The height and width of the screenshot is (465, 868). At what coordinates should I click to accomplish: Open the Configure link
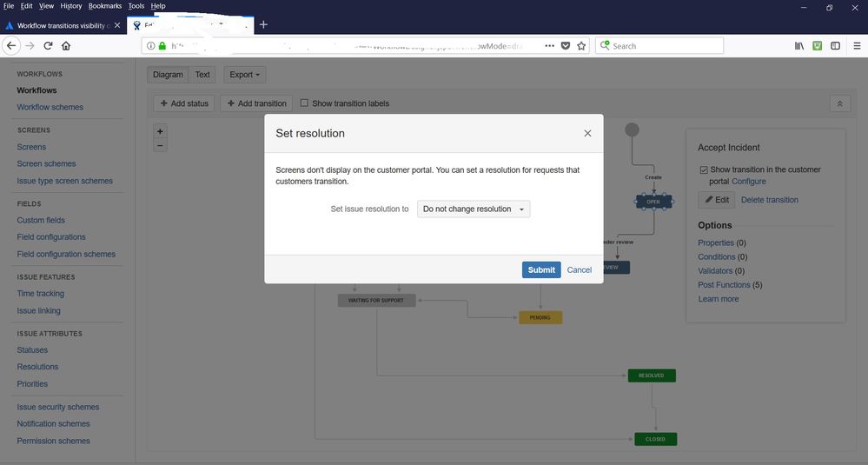pos(749,182)
